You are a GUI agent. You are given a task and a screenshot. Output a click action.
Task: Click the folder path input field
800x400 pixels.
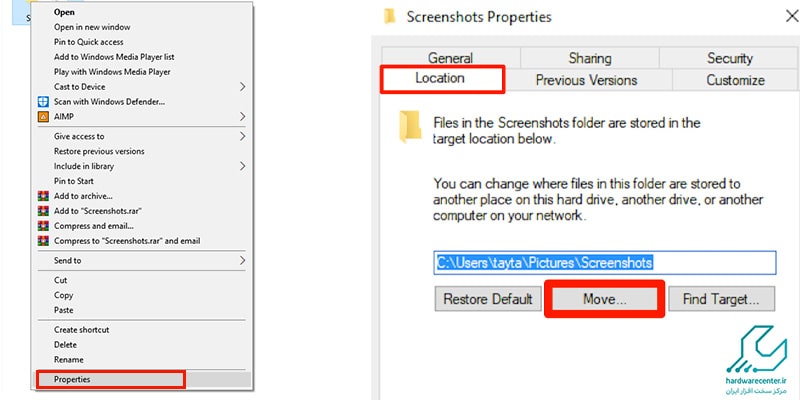point(605,263)
